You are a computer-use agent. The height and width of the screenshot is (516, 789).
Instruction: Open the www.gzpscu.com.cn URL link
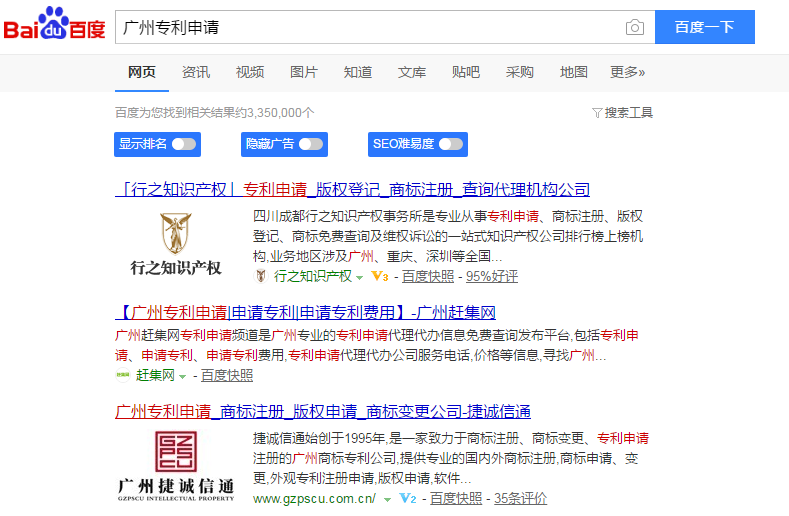click(x=314, y=498)
